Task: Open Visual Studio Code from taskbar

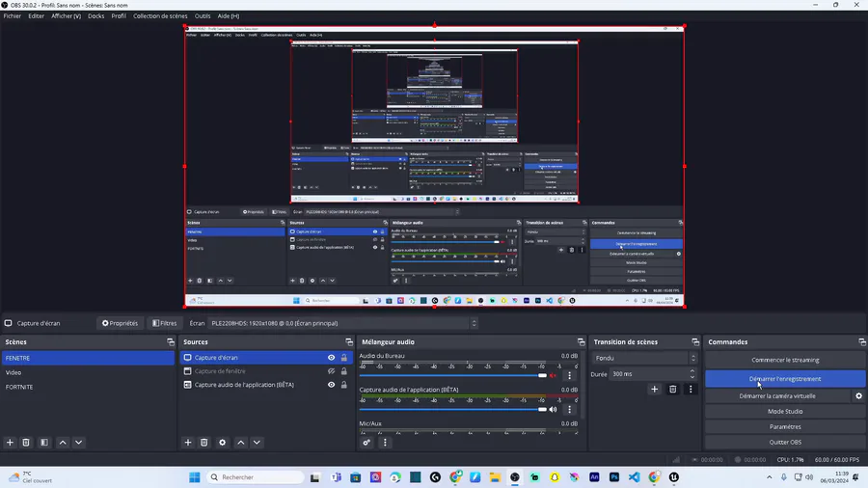Action: coord(634,477)
